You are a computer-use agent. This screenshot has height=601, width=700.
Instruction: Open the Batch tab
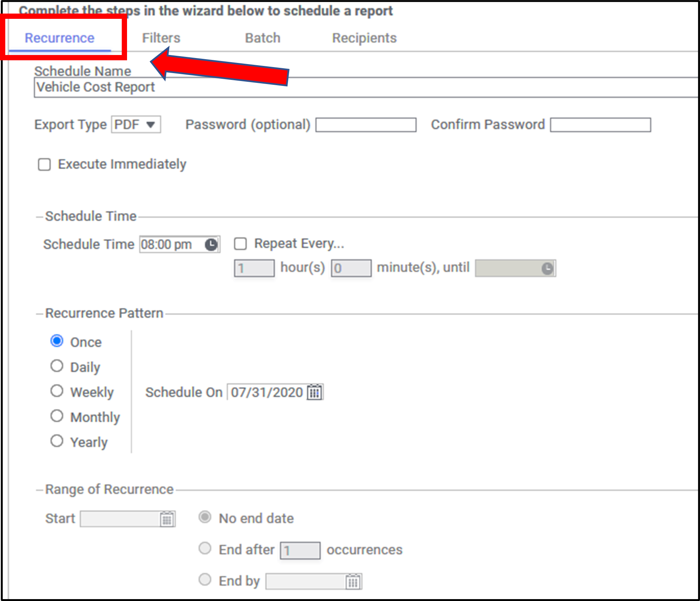click(x=262, y=38)
